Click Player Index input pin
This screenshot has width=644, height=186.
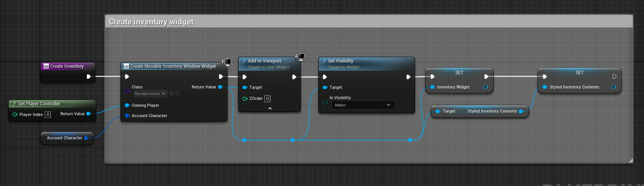(15, 114)
